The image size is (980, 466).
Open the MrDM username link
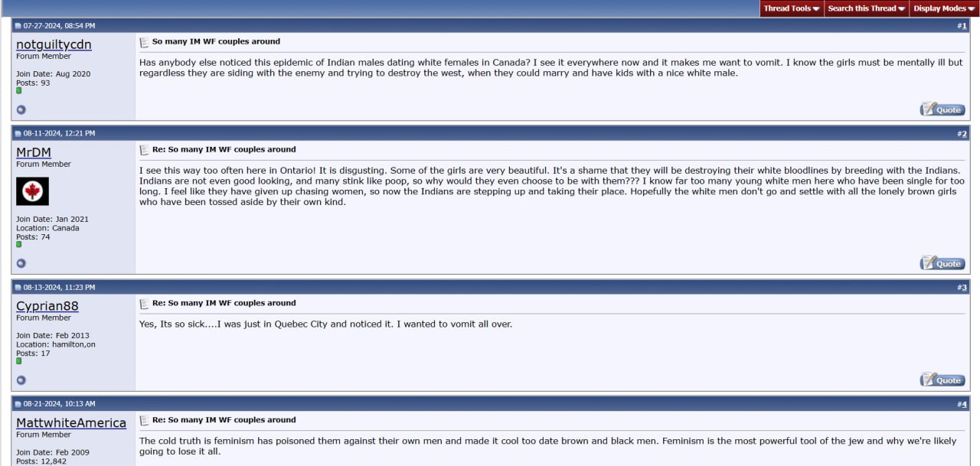(34, 152)
